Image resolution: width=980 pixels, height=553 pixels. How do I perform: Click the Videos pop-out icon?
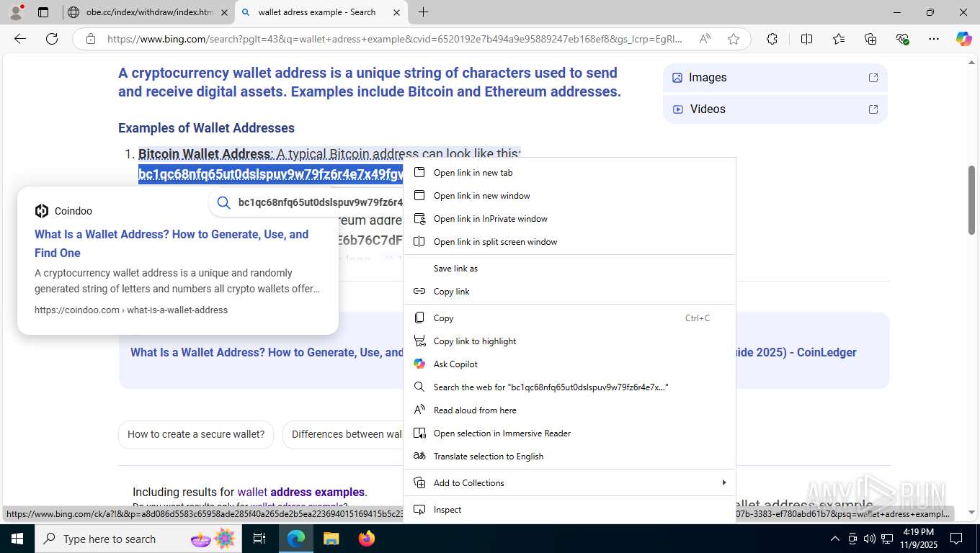873,109
